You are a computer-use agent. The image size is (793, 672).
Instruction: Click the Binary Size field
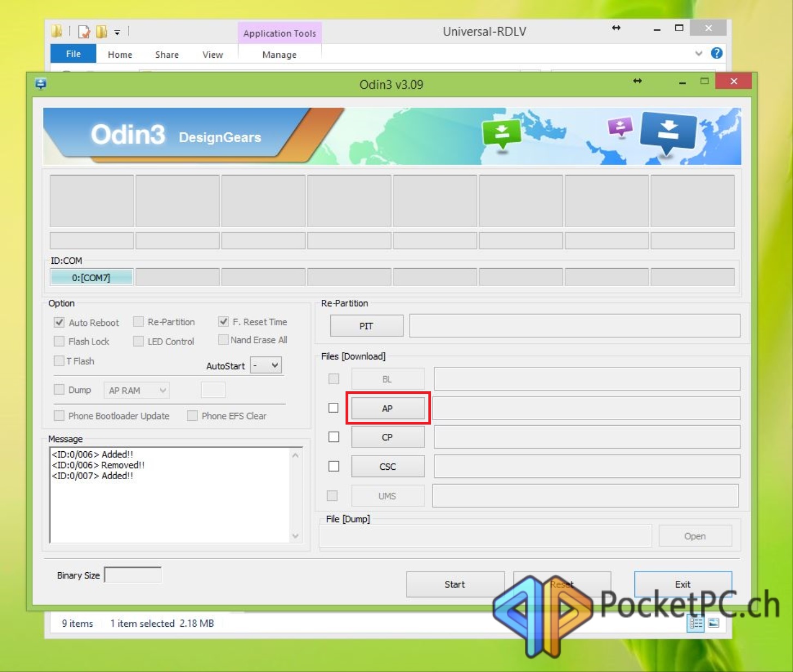(133, 575)
